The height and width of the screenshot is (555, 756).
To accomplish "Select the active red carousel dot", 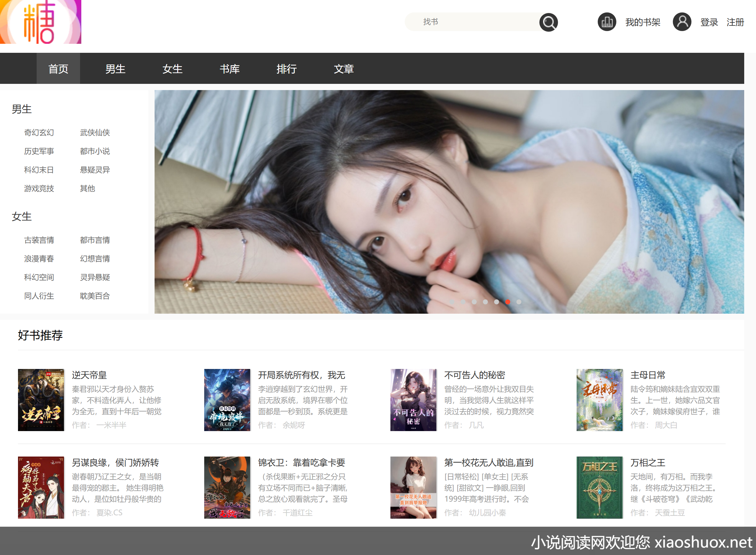I will coord(508,302).
